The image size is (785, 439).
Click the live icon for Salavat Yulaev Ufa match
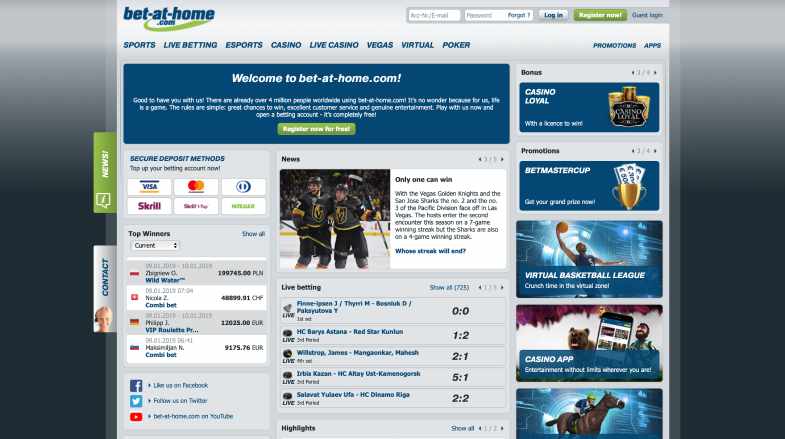(288, 398)
